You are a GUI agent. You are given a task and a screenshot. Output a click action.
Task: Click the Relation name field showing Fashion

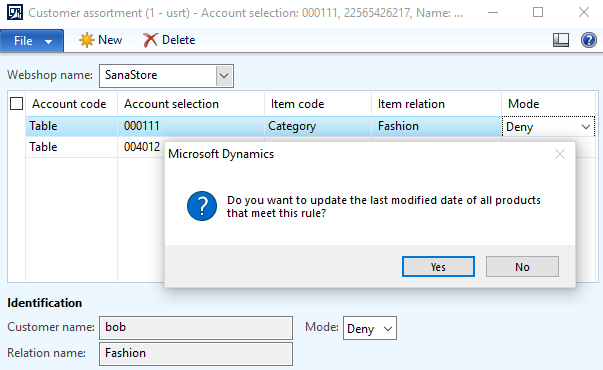[196, 354]
